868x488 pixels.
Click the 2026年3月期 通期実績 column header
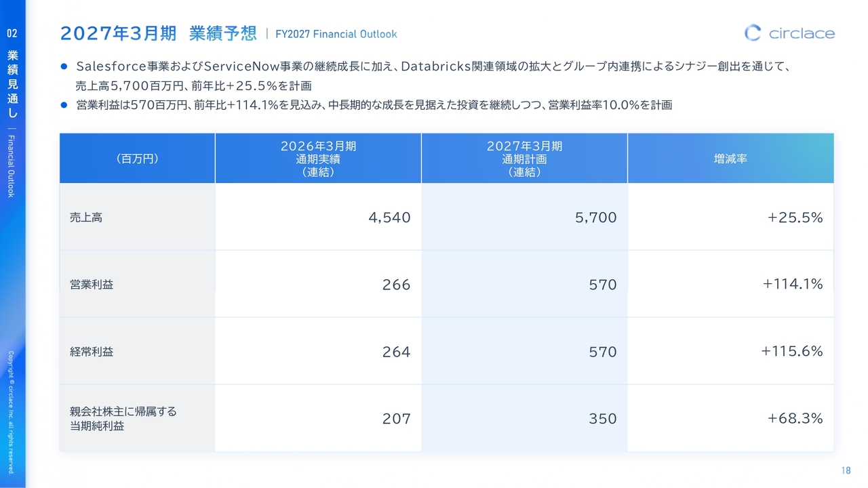[x=318, y=159]
